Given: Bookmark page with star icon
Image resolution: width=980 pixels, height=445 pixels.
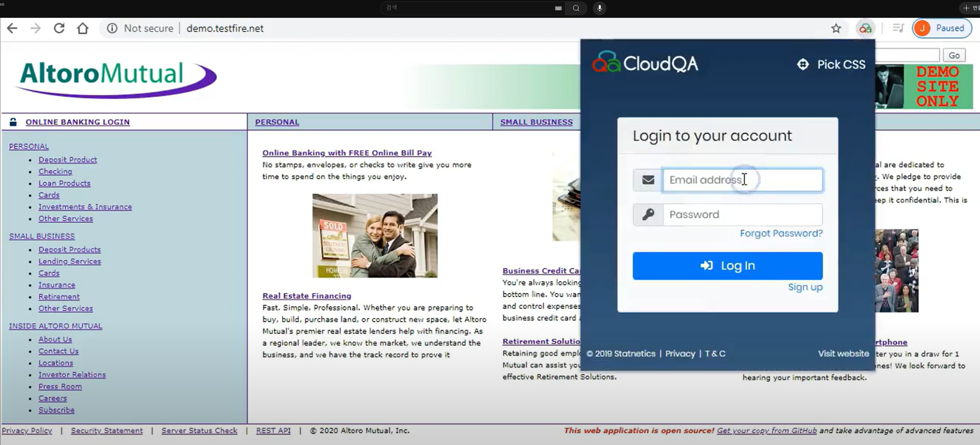Looking at the screenshot, I should tap(836, 28).
